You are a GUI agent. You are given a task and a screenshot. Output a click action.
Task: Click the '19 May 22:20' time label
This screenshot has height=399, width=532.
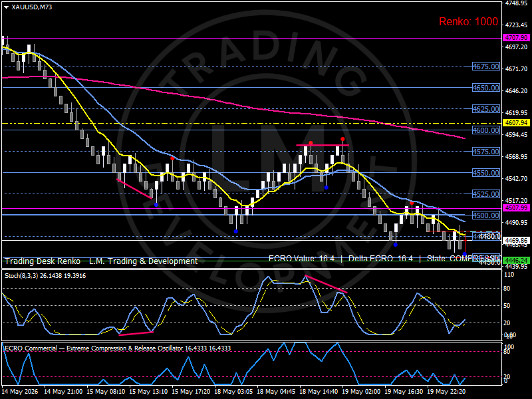coord(446,391)
